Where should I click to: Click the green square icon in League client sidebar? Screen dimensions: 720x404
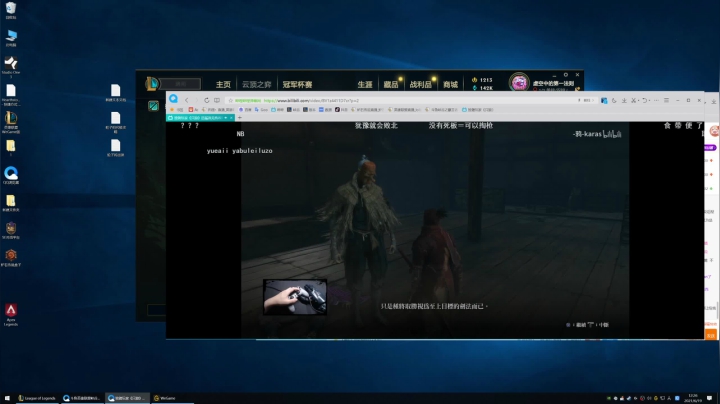tap(153, 106)
